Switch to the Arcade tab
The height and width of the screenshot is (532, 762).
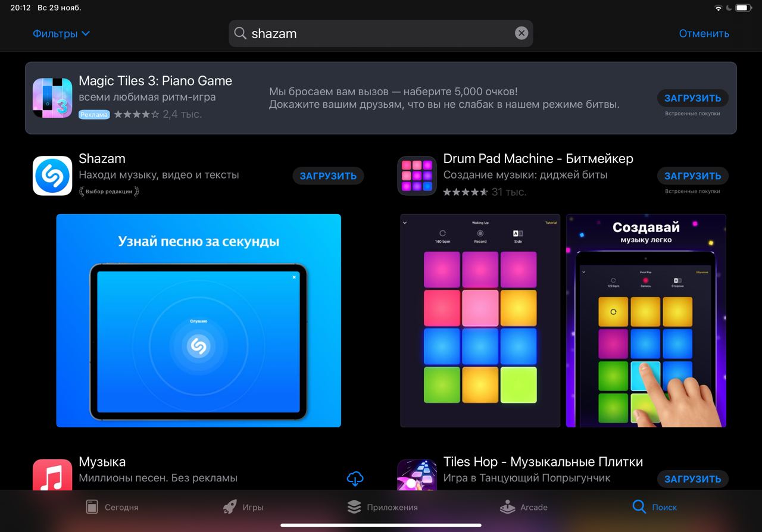(x=523, y=507)
